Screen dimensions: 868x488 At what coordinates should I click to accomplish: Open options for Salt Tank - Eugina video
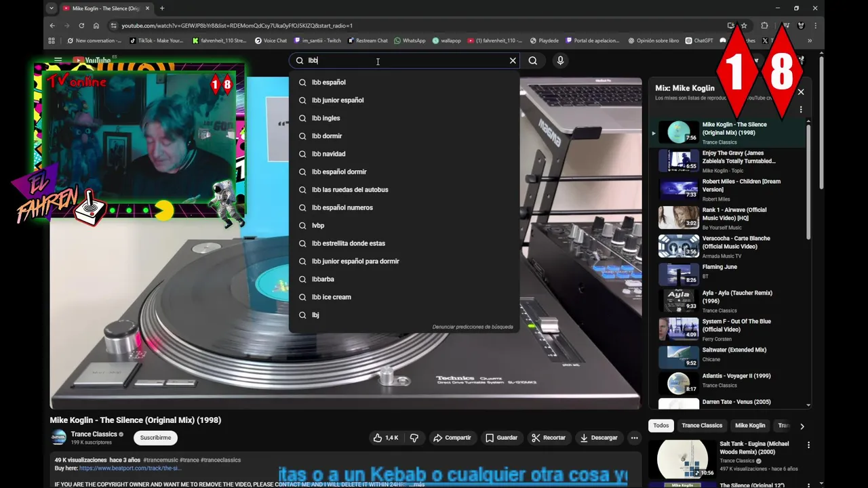[808, 445]
